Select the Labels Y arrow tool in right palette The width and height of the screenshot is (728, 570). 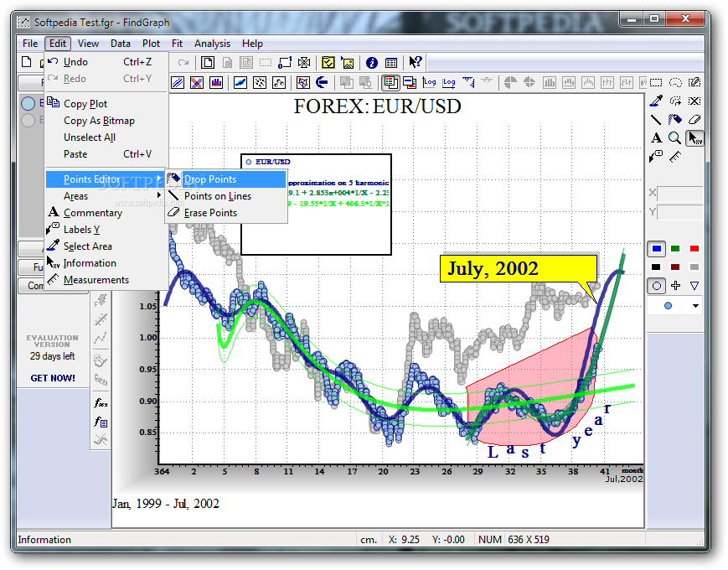(656, 157)
